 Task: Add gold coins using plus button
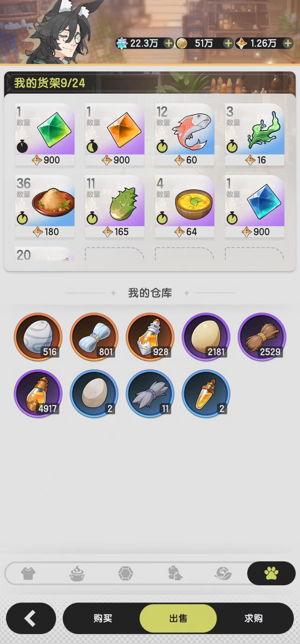[228, 43]
